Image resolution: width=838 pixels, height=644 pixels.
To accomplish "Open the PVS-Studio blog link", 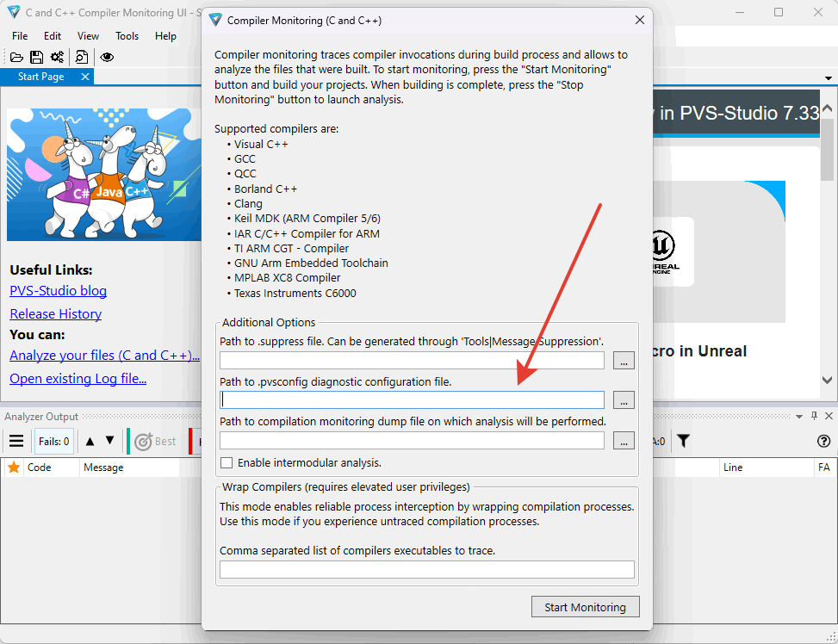I will [x=58, y=291].
